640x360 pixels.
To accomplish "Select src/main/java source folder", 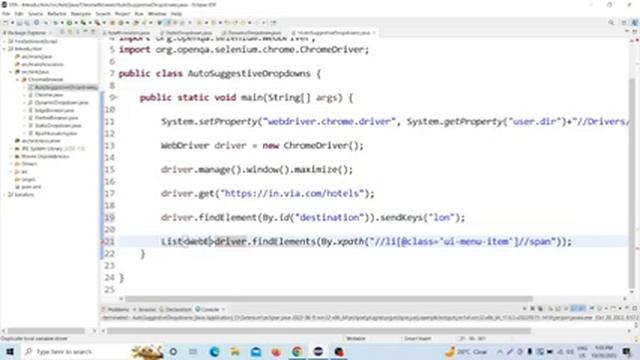I will [33, 57].
